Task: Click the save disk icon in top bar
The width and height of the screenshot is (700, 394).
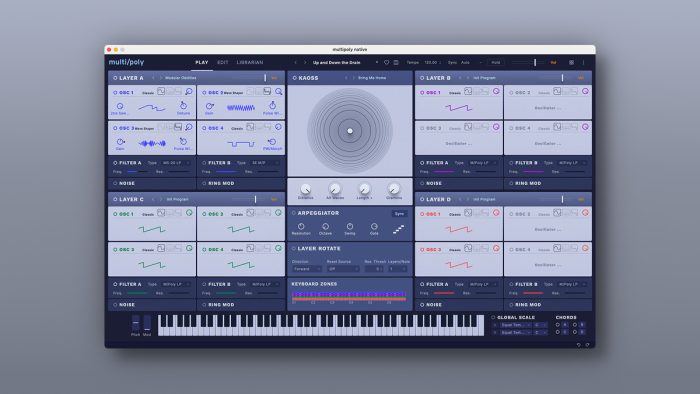Action: 396,62
